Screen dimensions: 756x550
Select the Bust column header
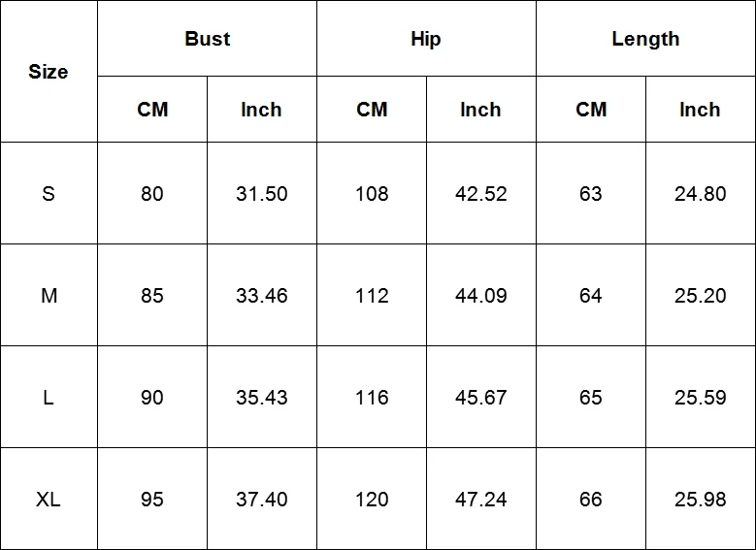tap(208, 39)
